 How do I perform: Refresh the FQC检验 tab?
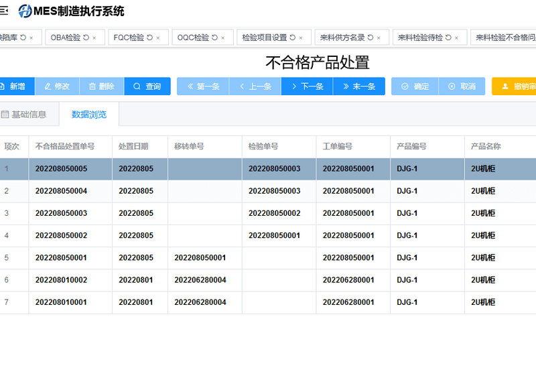coord(149,38)
